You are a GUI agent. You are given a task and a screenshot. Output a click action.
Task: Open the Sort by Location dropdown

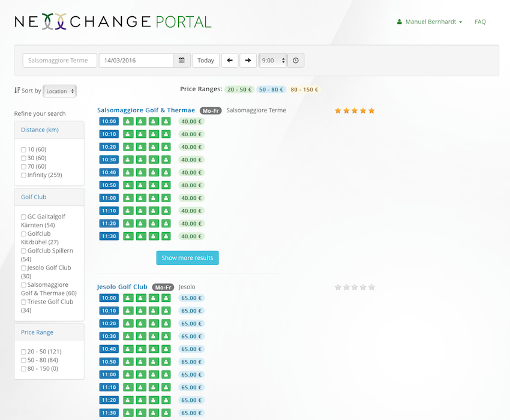click(x=60, y=91)
